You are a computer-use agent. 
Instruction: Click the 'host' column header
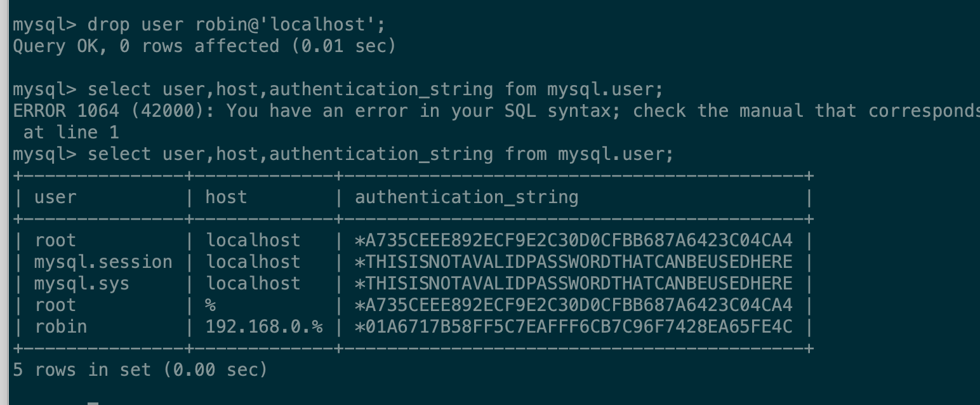click(x=226, y=197)
